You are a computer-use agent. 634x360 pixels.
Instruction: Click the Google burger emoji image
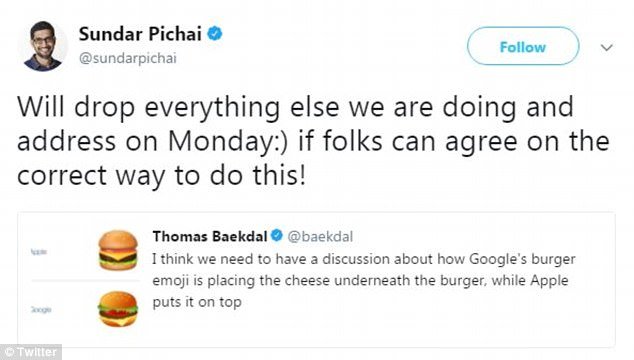coord(118,309)
